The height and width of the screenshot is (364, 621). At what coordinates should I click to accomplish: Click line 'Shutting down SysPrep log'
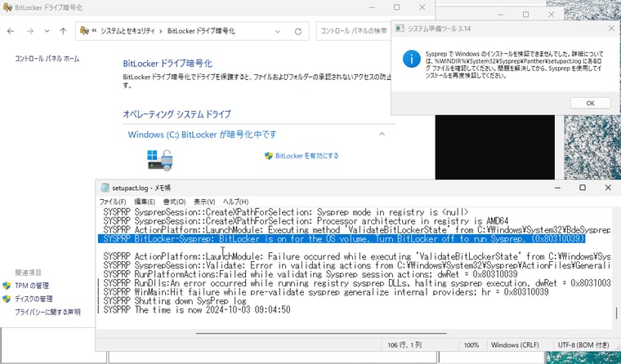point(175,301)
